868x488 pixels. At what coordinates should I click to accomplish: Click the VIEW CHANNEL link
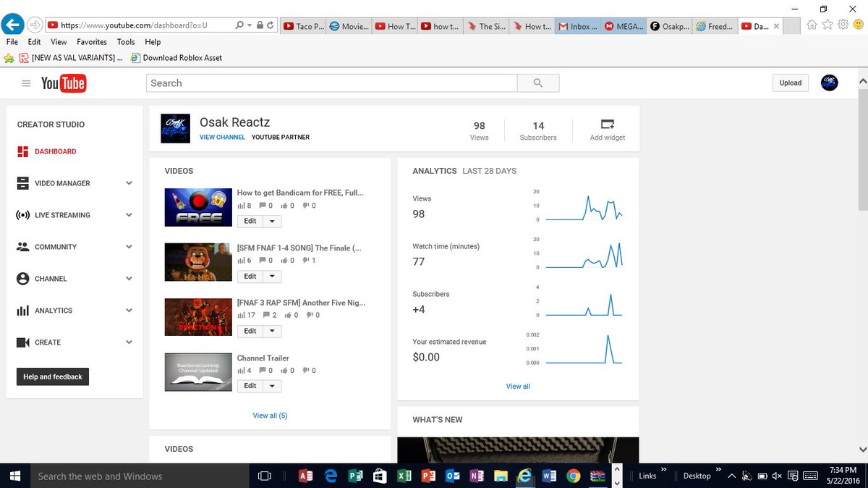222,138
